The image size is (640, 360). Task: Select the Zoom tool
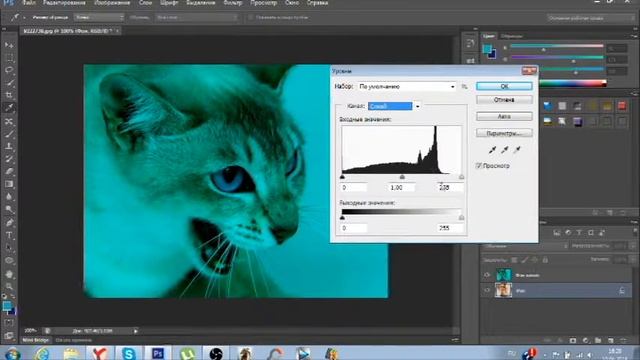coord(9,286)
